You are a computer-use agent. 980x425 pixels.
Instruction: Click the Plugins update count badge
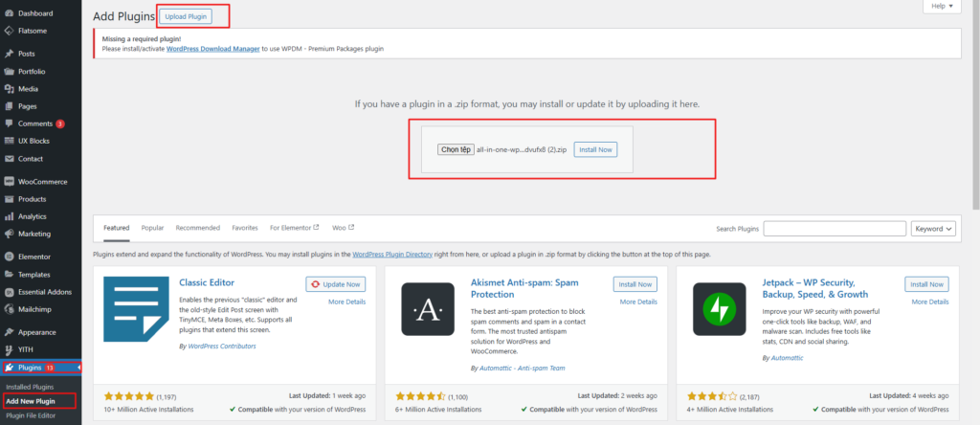pyautogui.click(x=50, y=368)
